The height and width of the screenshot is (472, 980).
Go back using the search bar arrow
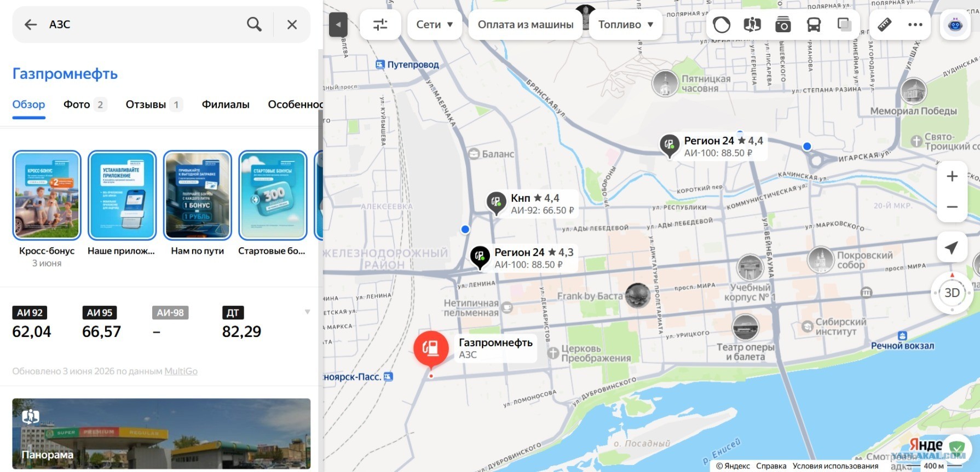[31, 25]
